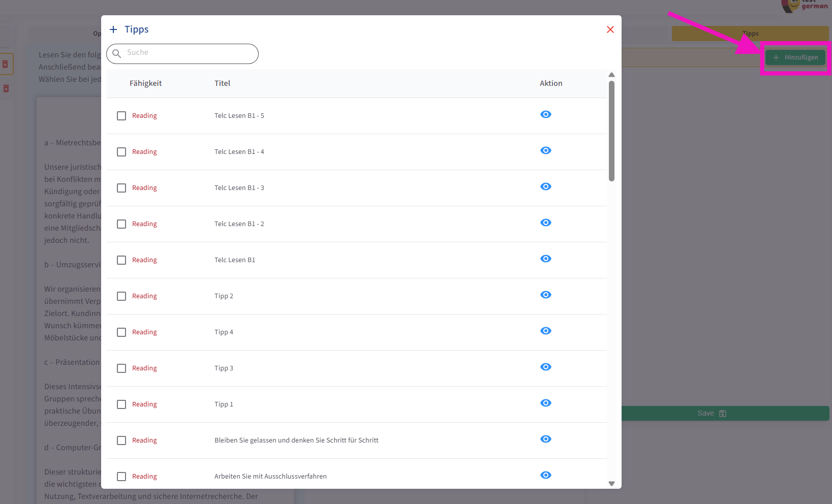Preview 'Arbeiten Sie mit Ausschlussverfahren' tip
This screenshot has width=832, height=504.
pos(545,475)
